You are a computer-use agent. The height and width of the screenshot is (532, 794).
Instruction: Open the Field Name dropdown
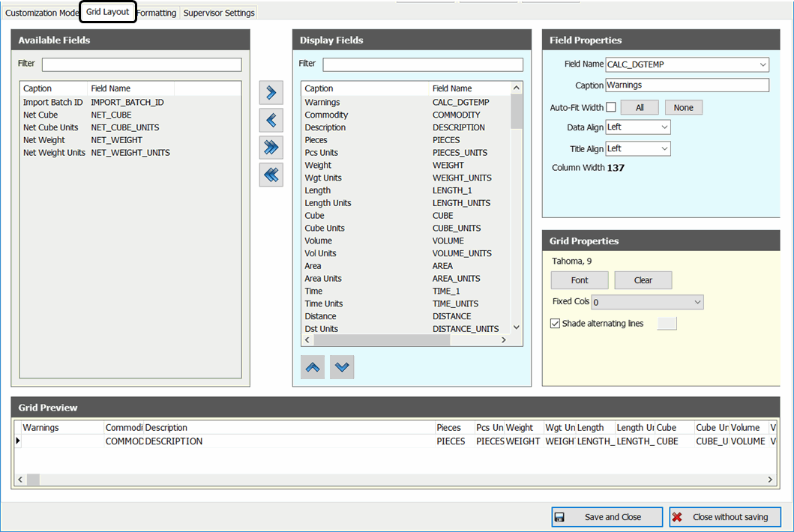[763, 65]
